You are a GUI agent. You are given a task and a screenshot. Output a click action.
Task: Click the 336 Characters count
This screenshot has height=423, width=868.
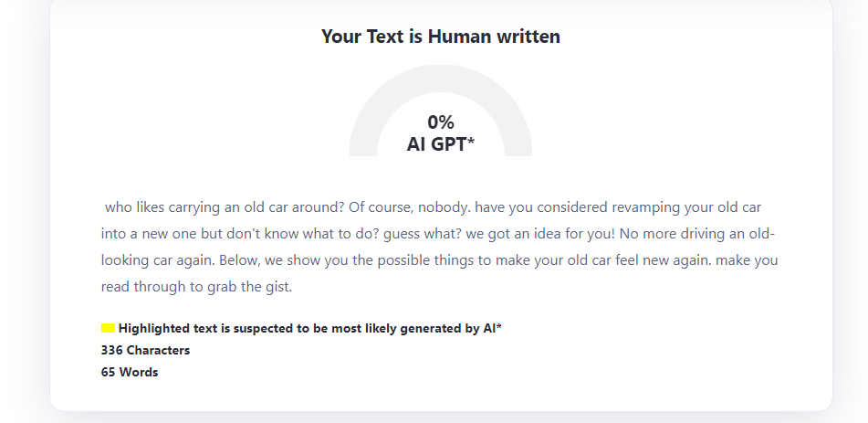coord(146,351)
